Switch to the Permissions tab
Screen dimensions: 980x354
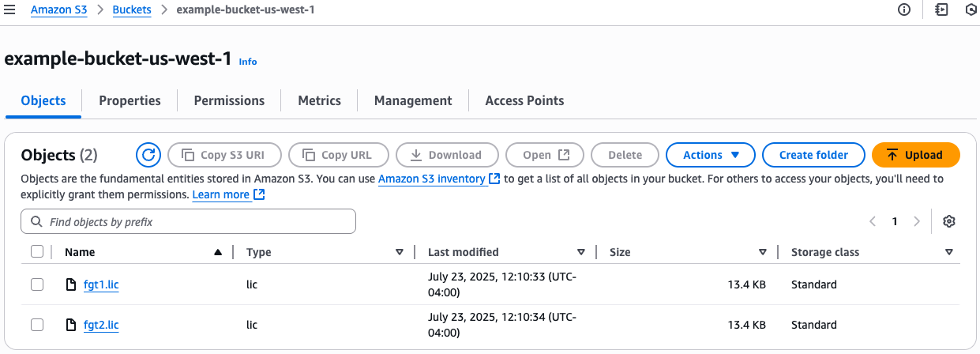tap(229, 101)
